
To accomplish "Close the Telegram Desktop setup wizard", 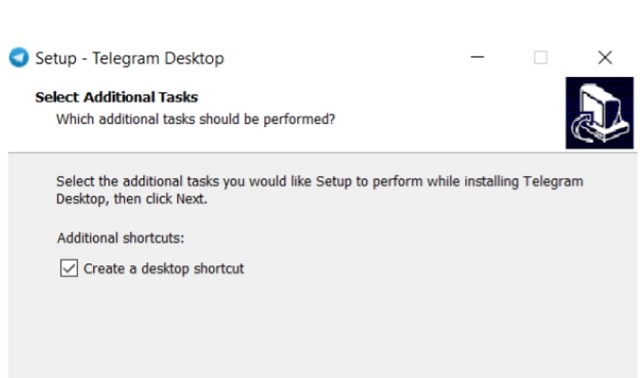I will click(605, 58).
